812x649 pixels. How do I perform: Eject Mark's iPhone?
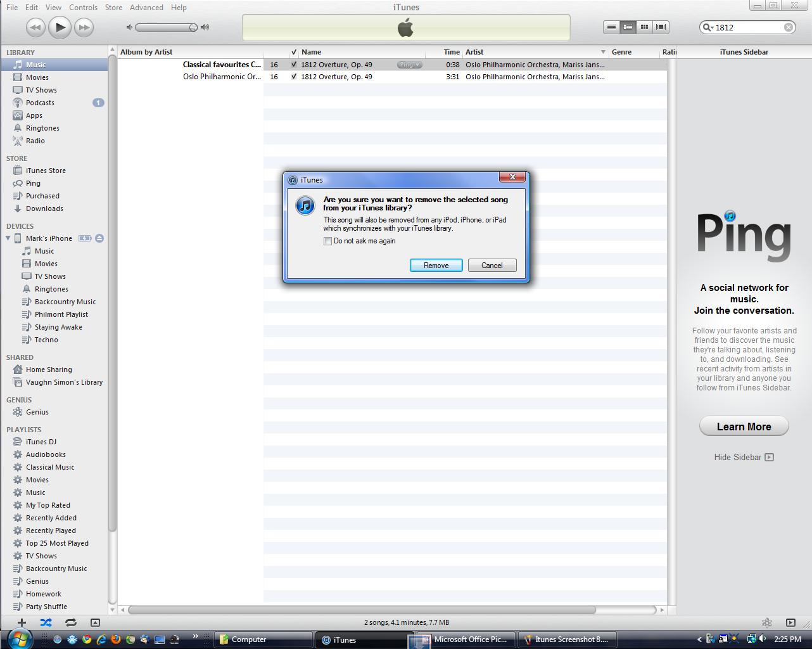point(99,238)
